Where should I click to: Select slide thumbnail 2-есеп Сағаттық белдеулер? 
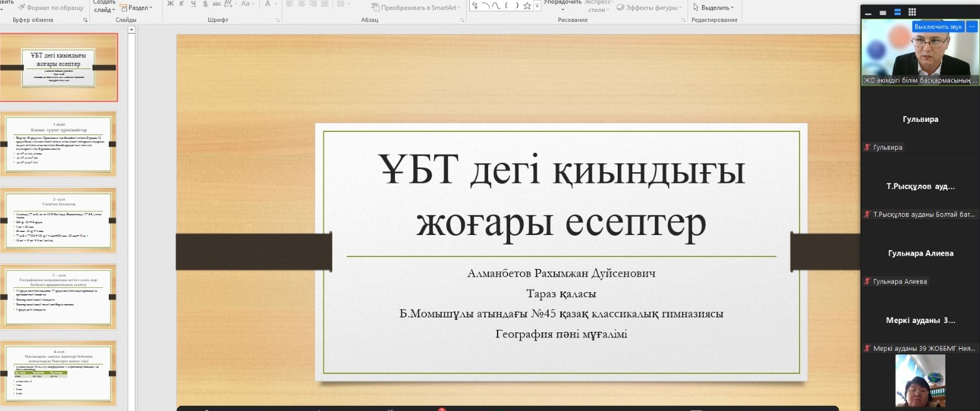coord(58,221)
